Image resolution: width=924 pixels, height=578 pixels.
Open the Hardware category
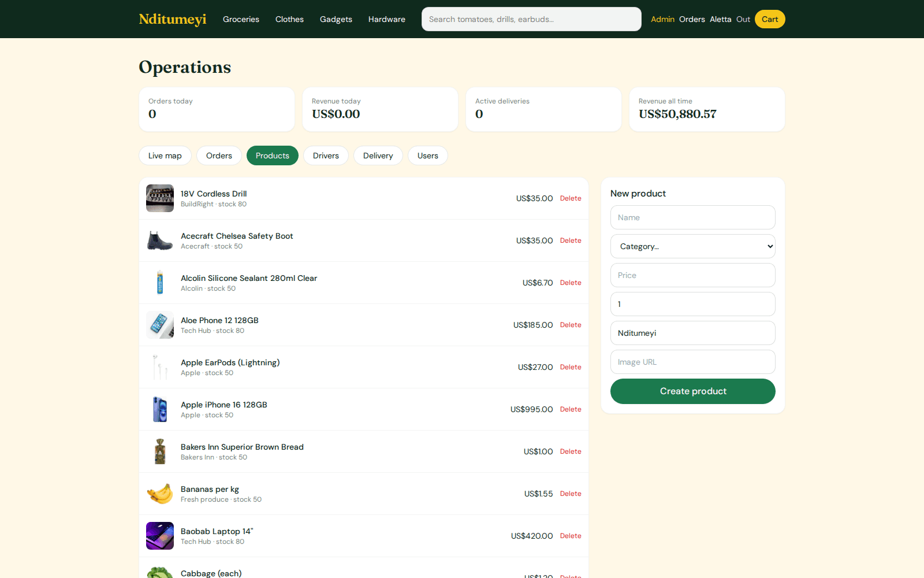point(387,19)
